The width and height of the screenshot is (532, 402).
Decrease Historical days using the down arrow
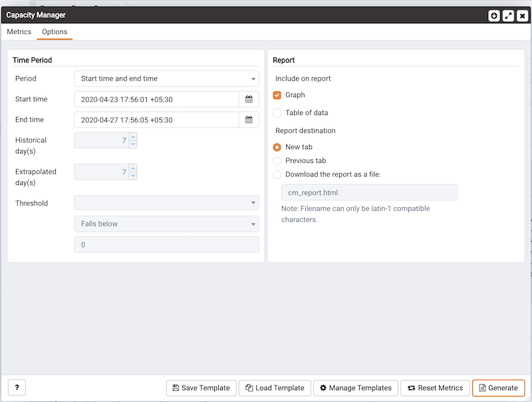point(133,144)
